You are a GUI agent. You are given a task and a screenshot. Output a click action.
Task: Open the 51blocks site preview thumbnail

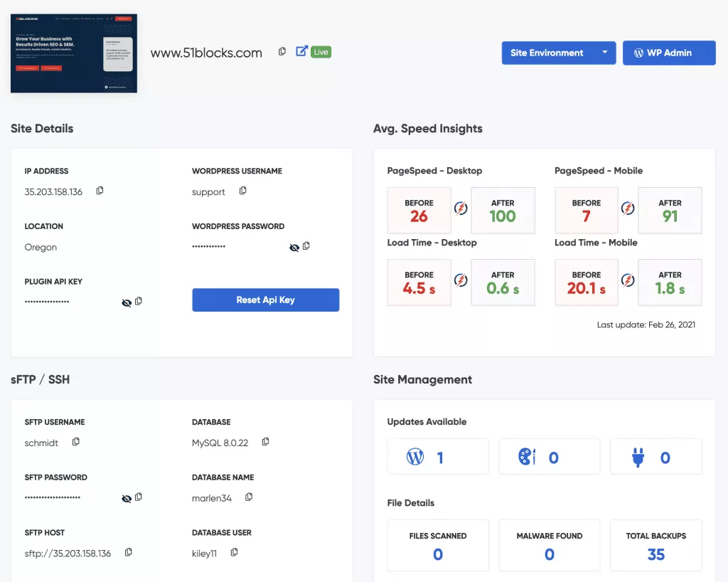(x=74, y=53)
